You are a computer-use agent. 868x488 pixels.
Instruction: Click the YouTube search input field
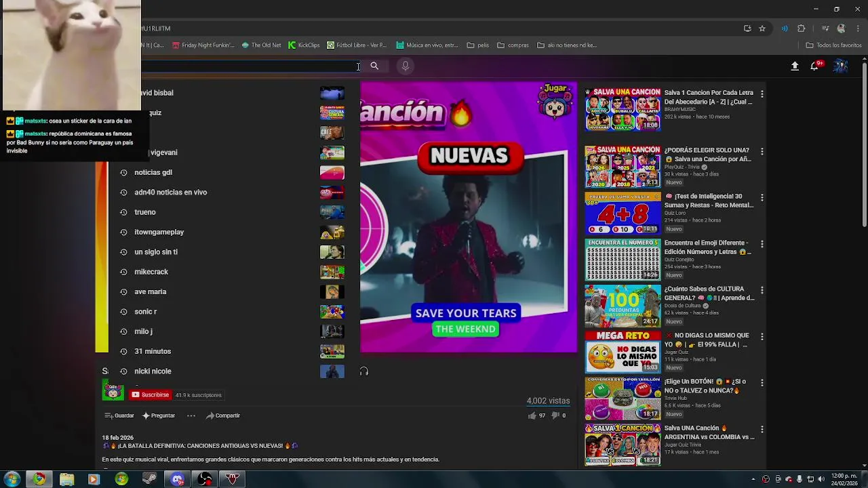tap(251, 66)
